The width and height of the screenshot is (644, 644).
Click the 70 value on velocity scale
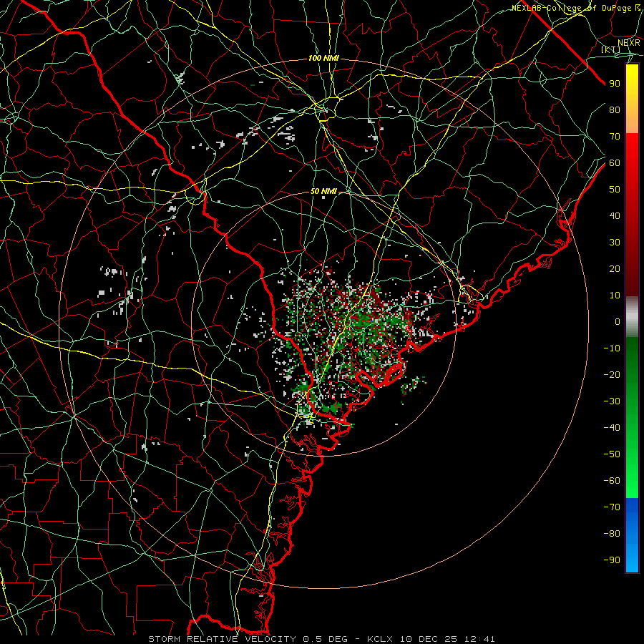pyautogui.click(x=615, y=137)
